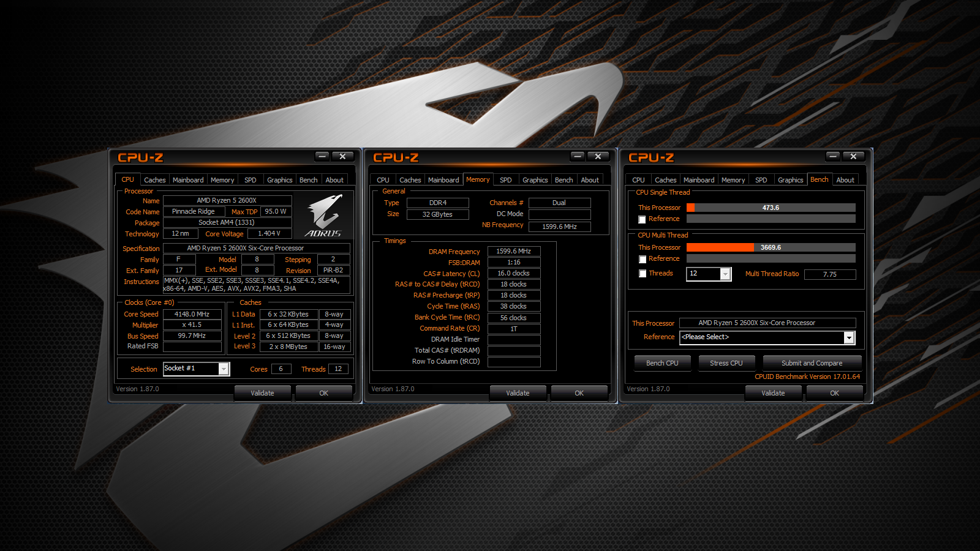Click the Multiplier x 41.5 value
The width and height of the screenshot is (980, 551).
pyautogui.click(x=192, y=324)
